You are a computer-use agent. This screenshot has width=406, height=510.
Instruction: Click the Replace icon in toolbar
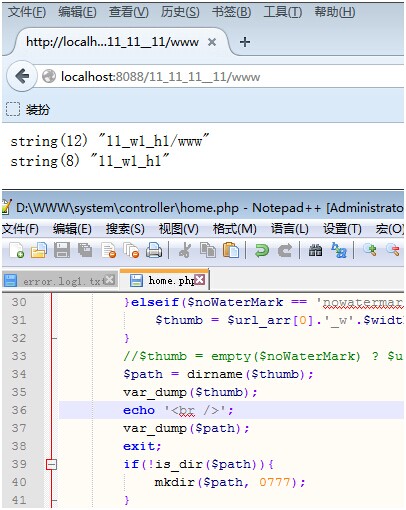point(339,250)
